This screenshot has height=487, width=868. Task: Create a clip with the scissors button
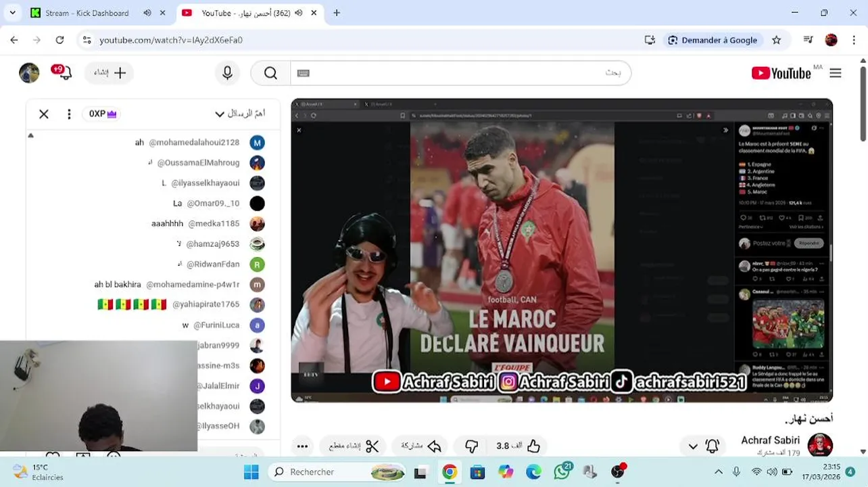pyautogui.click(x=354, y=446)
